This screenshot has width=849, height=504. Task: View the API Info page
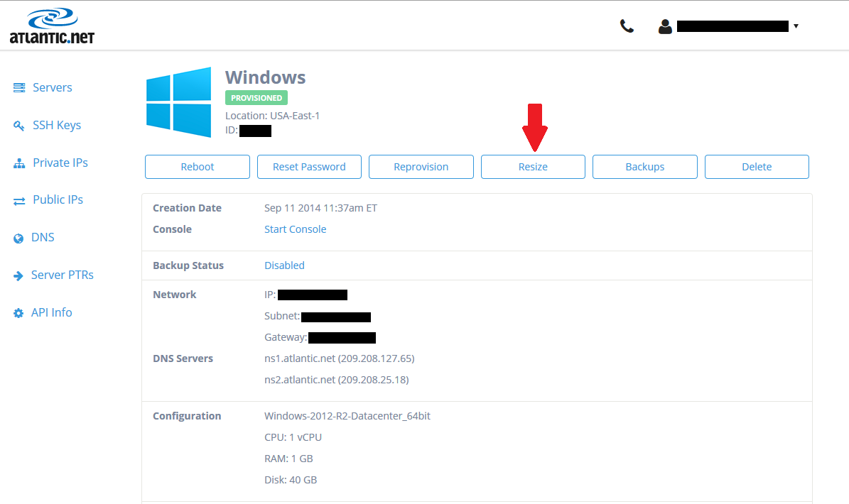point(51,312)
